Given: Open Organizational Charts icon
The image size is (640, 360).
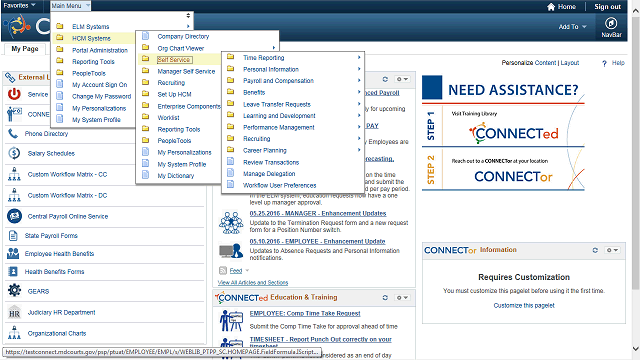Looking at the screenshot, I should (14, 333).
